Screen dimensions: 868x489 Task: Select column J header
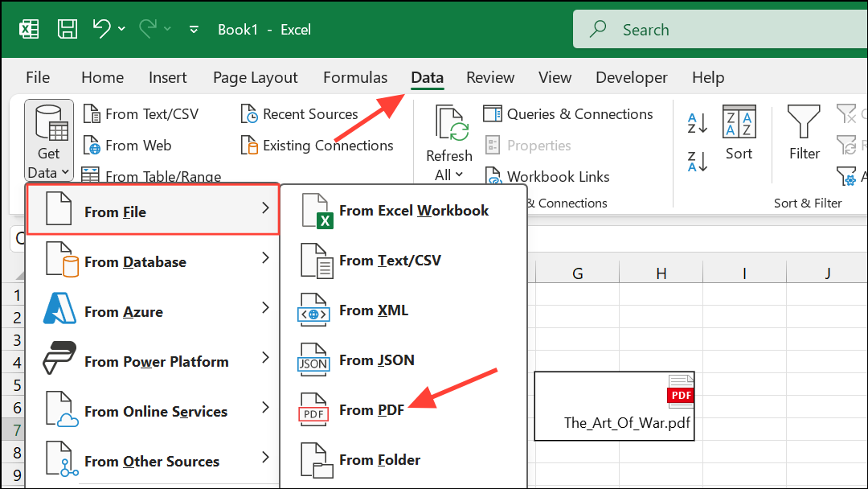[x=828, y=273]
